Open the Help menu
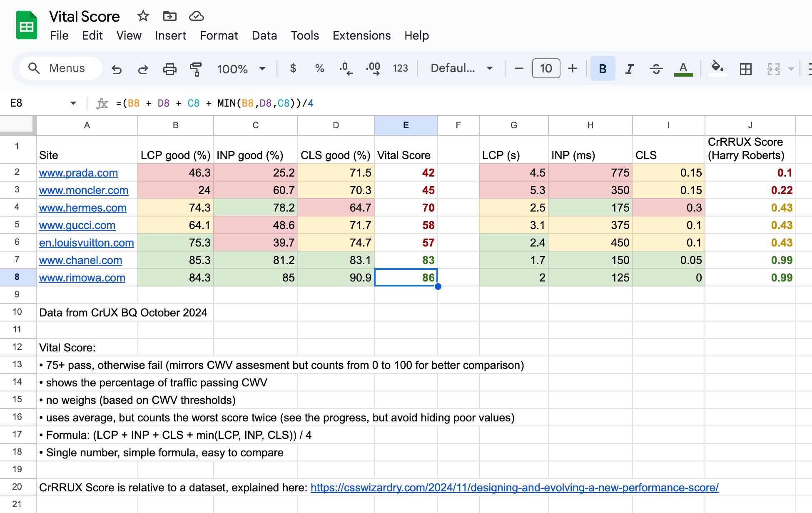 pos(416,36)
